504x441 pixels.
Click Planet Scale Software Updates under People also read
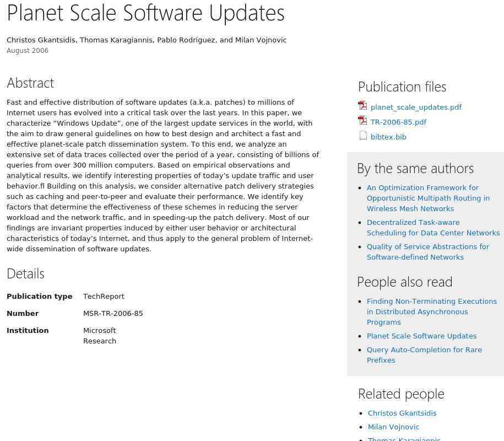pos(421,336)
